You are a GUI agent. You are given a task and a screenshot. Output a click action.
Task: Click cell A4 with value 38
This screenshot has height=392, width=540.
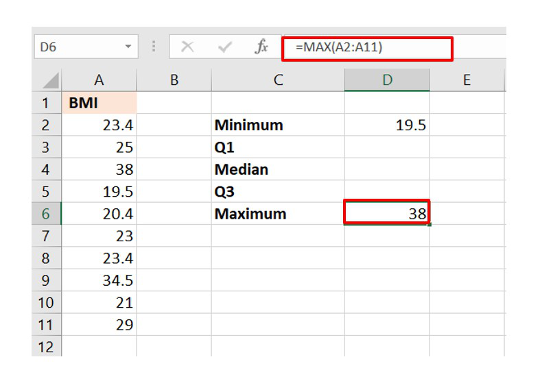[x=99, y=169]
